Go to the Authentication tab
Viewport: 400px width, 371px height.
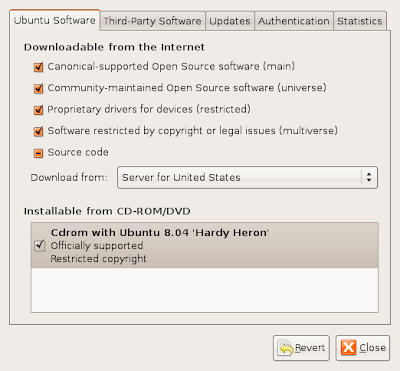294,21
